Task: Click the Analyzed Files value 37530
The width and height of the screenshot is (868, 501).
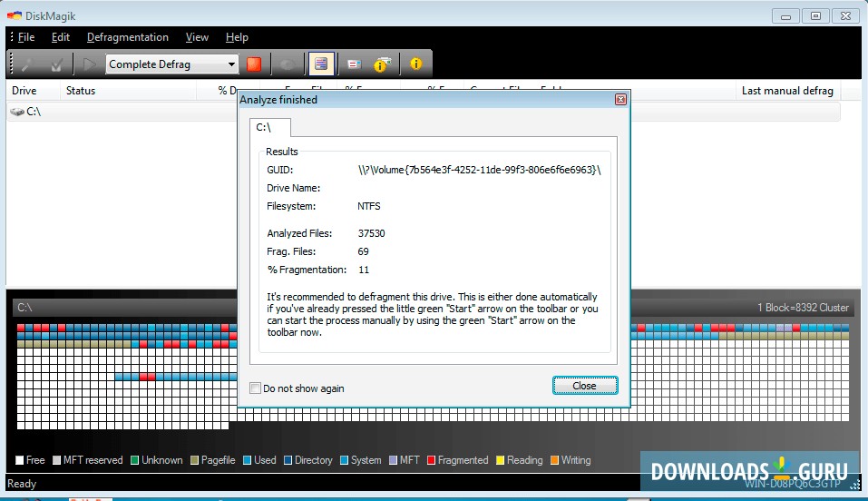Action: click(x=371, y=233)
